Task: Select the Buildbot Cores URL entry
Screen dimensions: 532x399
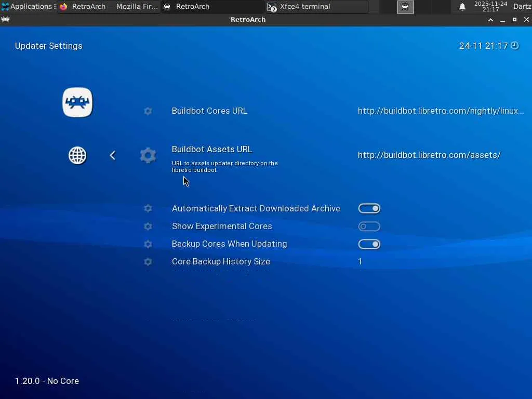Action: pyautogui.click(x=209, y=111)
